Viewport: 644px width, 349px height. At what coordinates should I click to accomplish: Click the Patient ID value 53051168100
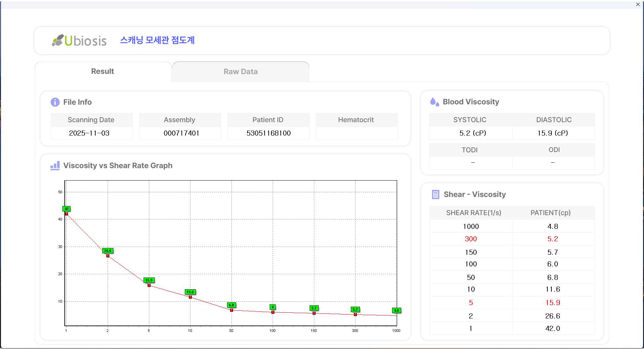pos(268,133)
